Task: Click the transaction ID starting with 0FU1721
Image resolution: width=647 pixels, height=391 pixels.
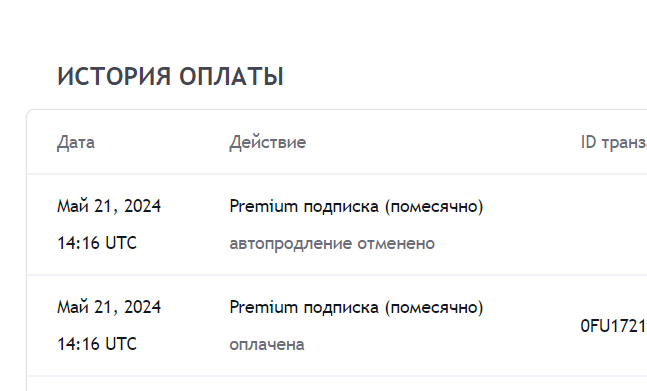Action: (x=614, y=326)
